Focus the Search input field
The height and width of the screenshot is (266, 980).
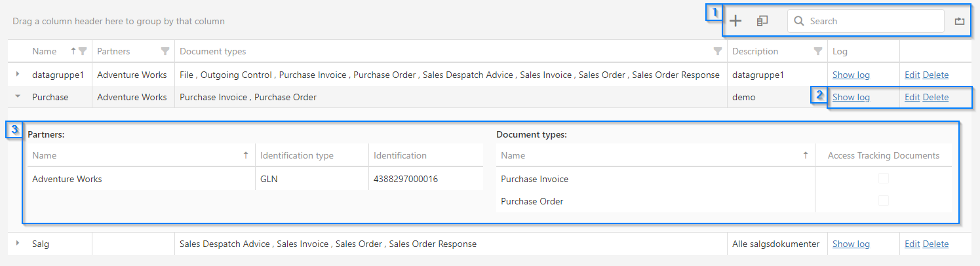(x=872, y=21)
